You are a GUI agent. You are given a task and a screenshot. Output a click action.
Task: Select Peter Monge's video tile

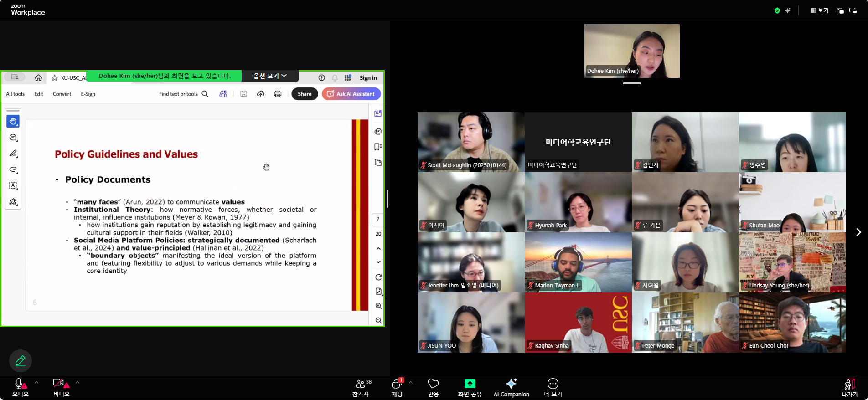pos(685,323)
